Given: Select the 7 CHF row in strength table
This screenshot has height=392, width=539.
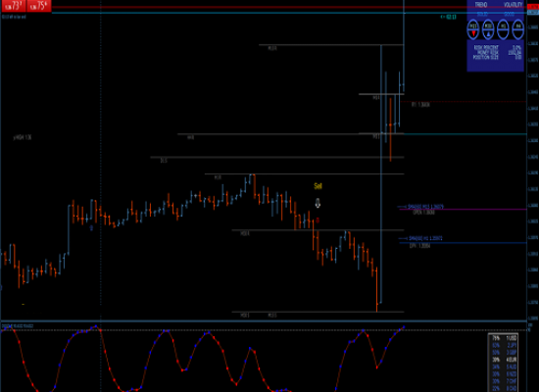Looking at the screenshot, I should pos(504,381).
